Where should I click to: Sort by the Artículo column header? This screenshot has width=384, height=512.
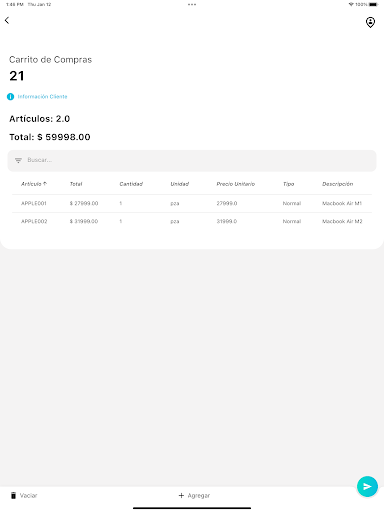[x=34, y=184]
